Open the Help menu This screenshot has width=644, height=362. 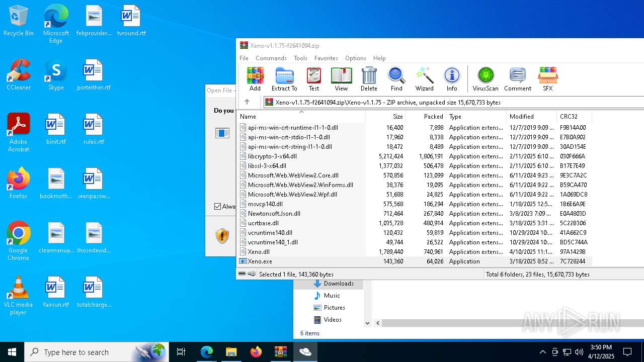pyautogui.click(x=379, y=58)
